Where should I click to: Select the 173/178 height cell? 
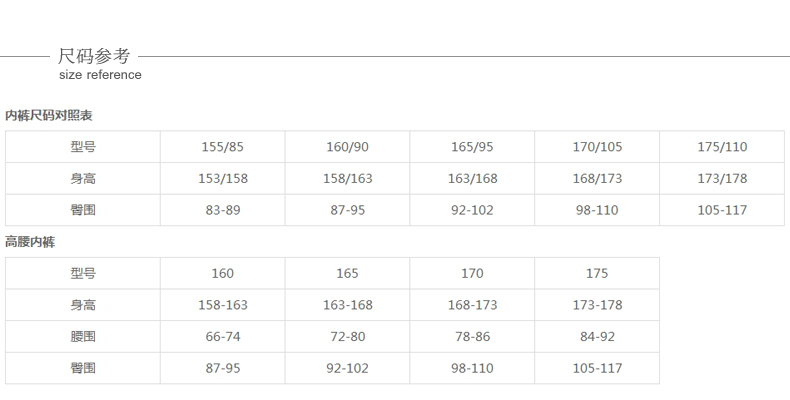tap(722, 178)
